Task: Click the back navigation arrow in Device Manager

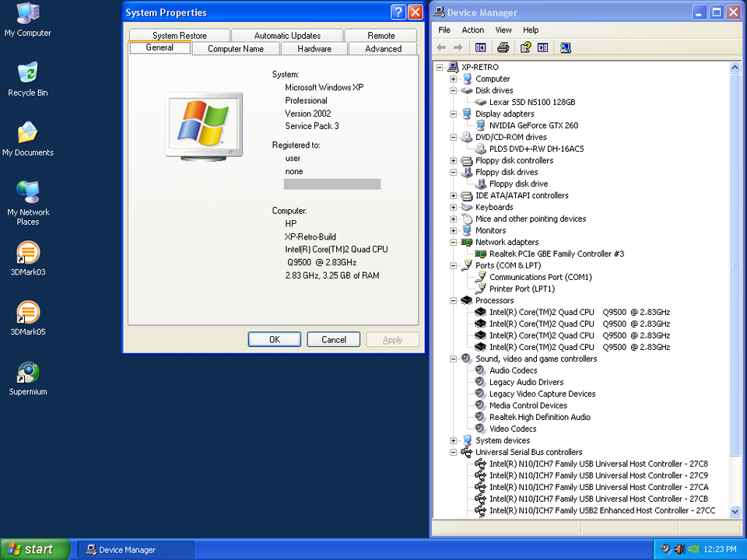Action: [440, 47]
